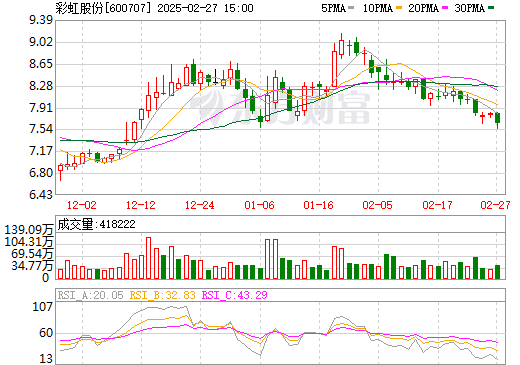
Task: Select the 12-12 date axis label
Action: click(141, 205)
